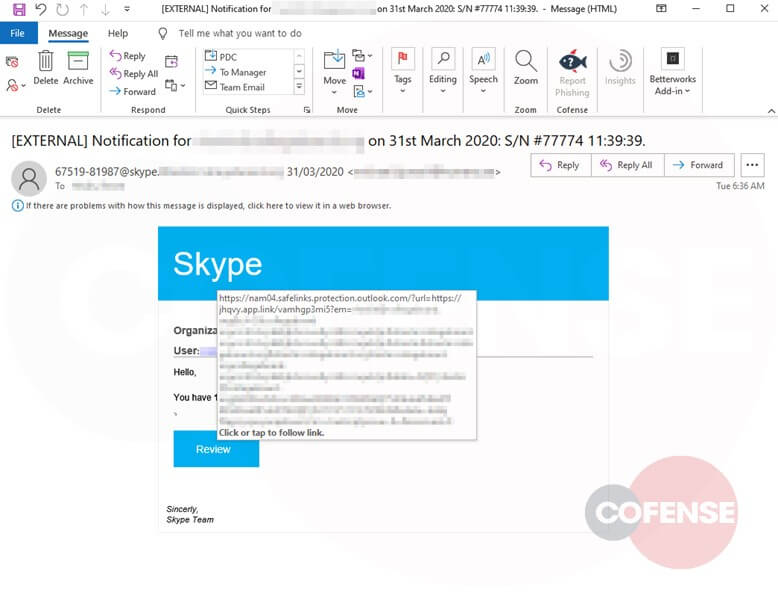Collapse the ribbon with chevron
778x601 pixels.
click(x=771, y=111)
